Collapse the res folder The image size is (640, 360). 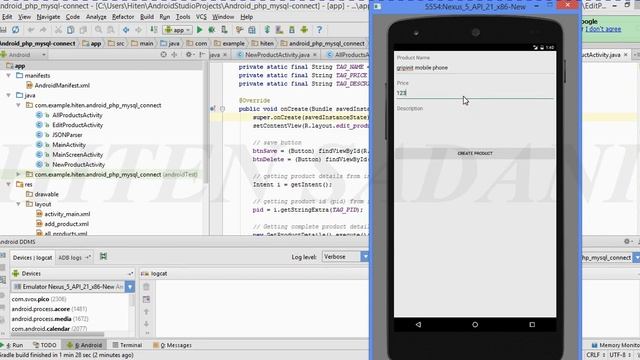(x=9, y=184)
